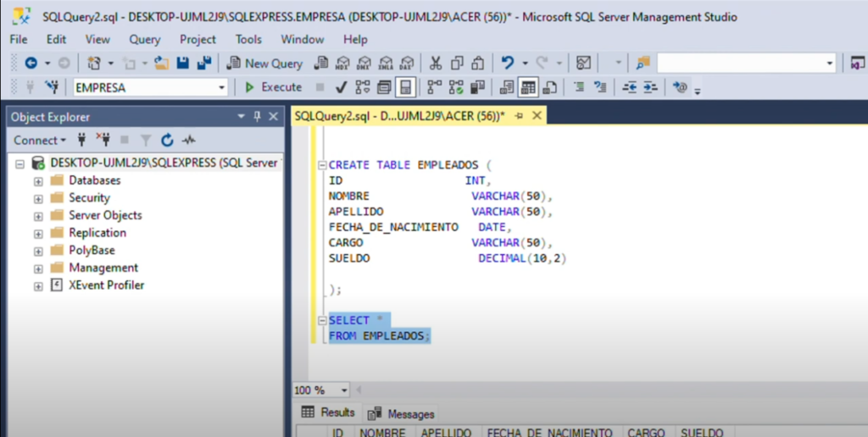868x437 pixels.
Task: Uncomment the selected lines
Action: click(600, 87)
